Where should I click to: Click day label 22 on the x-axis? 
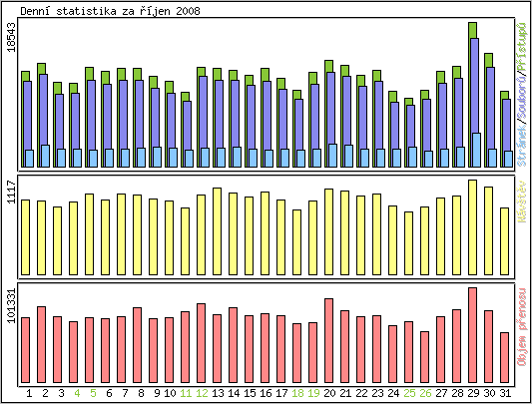[x=361, y=393]
